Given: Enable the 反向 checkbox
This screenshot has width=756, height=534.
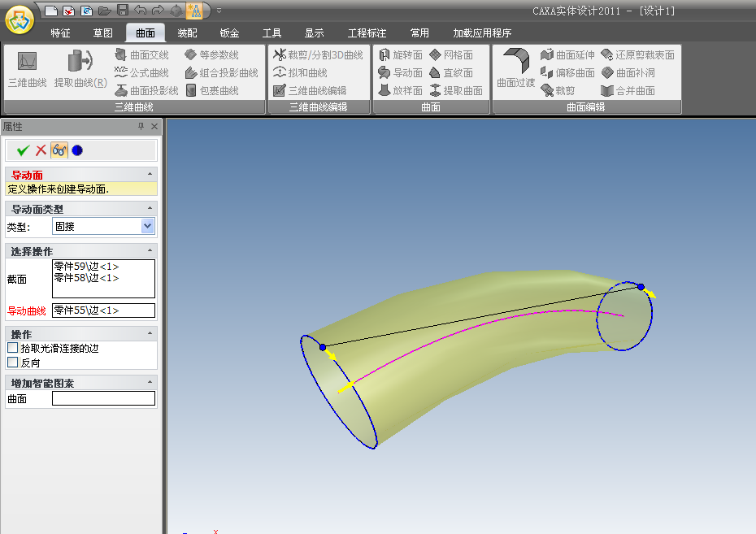Looking at the screenshot, I should tap(13, 362).
